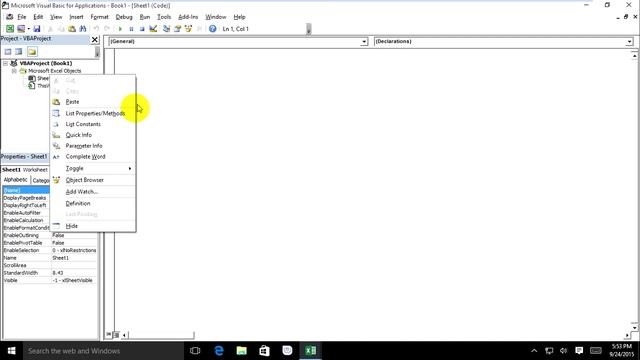Choose Definition from the context menu

[x=93, y=203]
